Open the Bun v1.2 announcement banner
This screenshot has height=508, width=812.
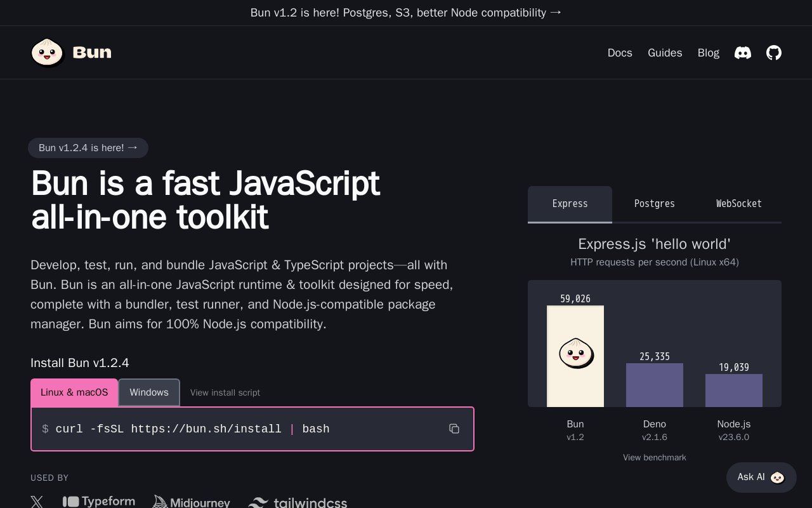406,13
